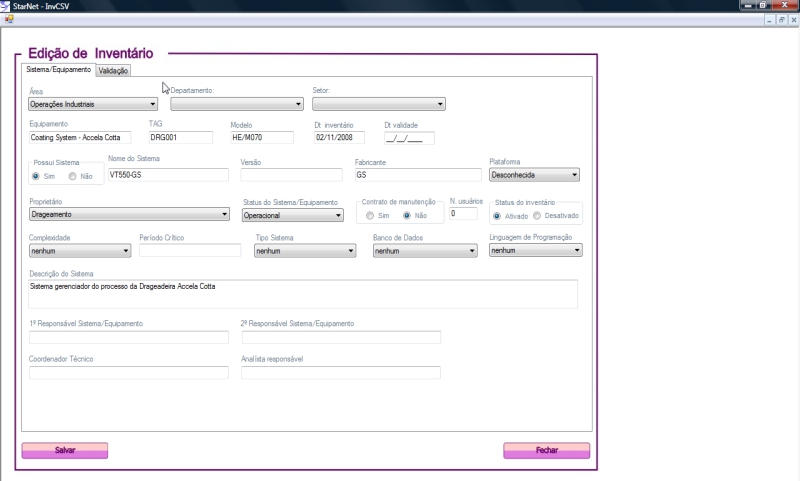Minimize the inner child window
Screen dimensions: 800x481
point(768,18)
